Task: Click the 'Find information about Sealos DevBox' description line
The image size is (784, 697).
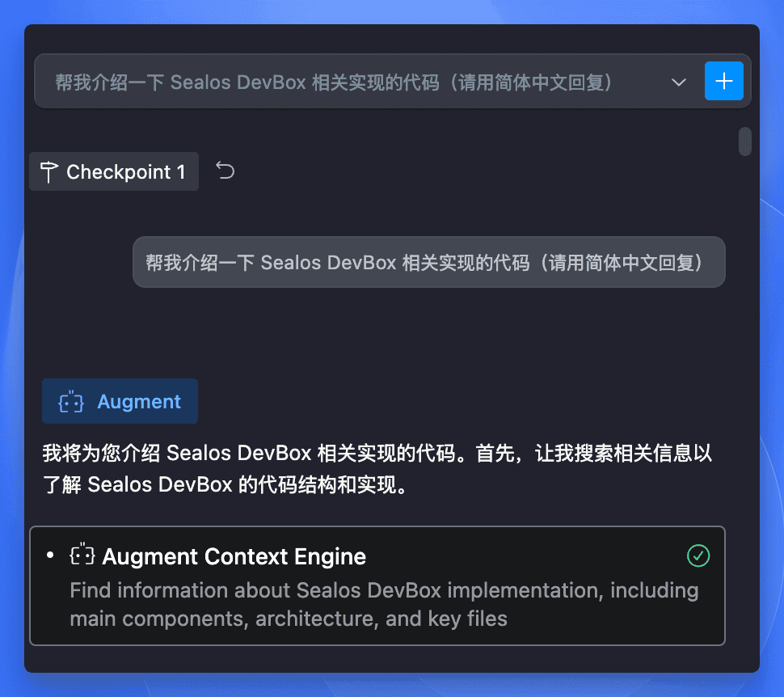Action: 384,590
